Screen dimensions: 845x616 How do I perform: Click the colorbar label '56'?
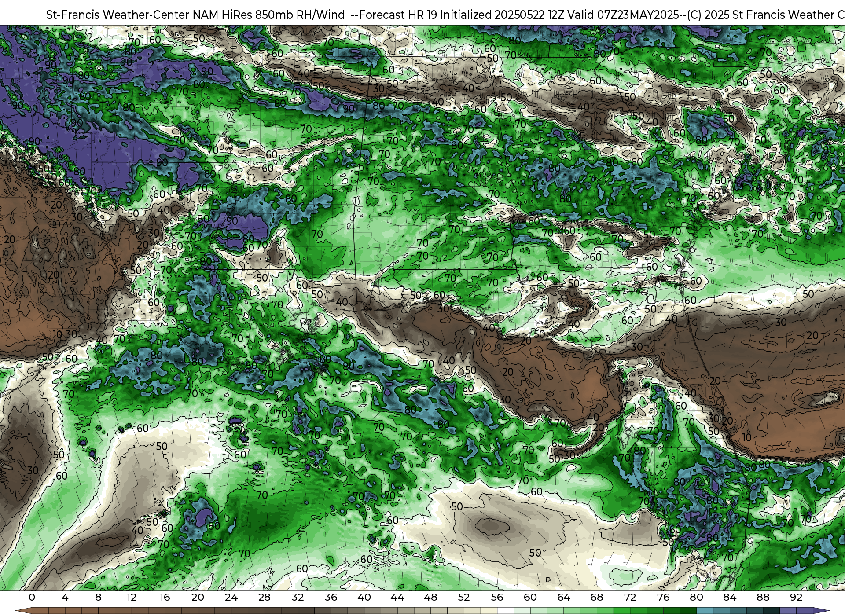click(x=497, y=597)
